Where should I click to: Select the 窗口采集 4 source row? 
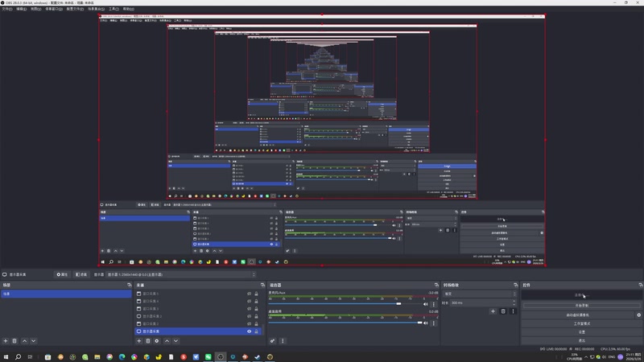pos(199,301)
